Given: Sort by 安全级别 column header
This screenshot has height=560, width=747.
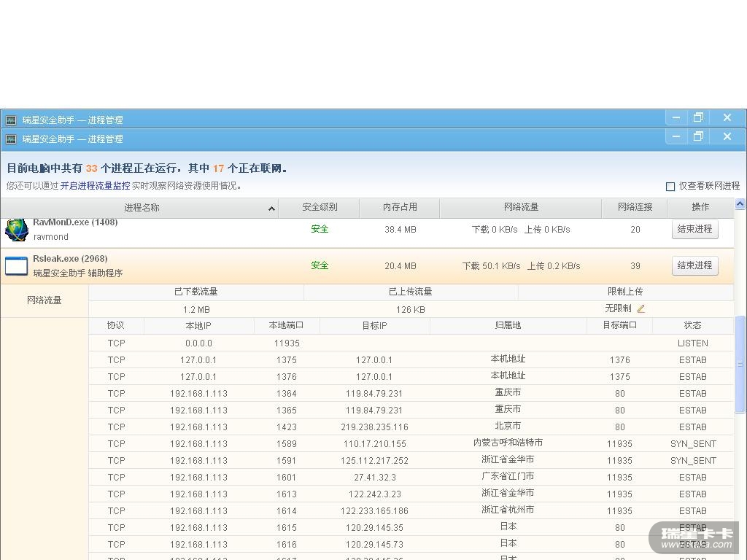Looking at the screenshot, I should [x=320, y=207].
